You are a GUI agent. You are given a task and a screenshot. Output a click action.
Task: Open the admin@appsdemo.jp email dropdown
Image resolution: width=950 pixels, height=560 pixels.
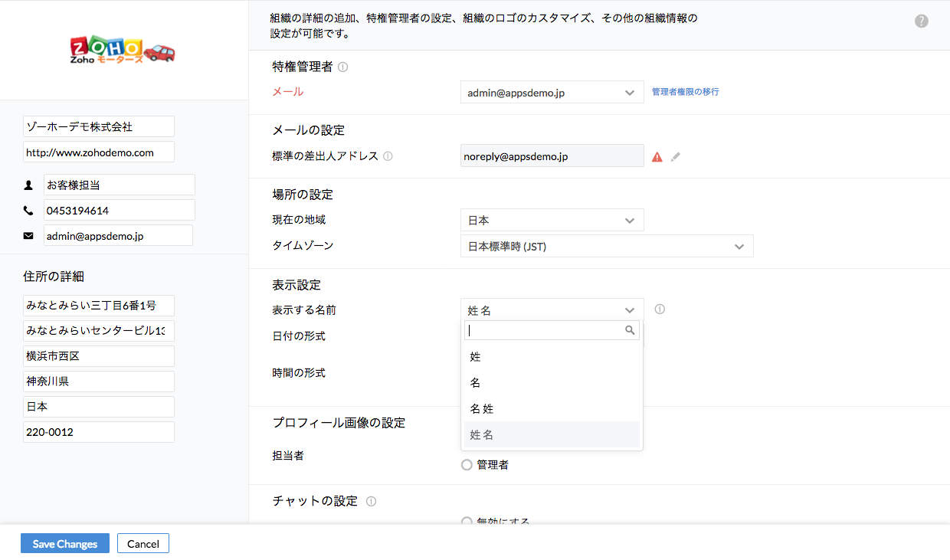point(552,93)
